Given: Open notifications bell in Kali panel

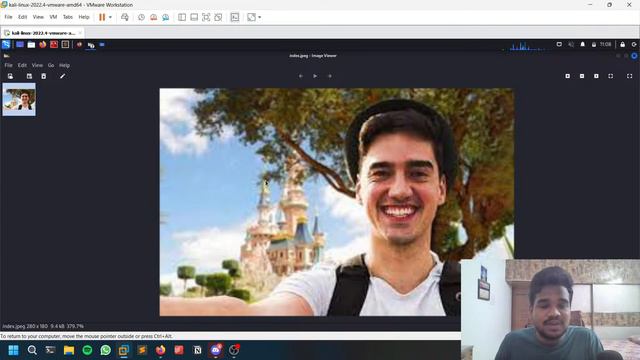Looking at the screenshot, I should pyautogui.click(x=582, y=44).
